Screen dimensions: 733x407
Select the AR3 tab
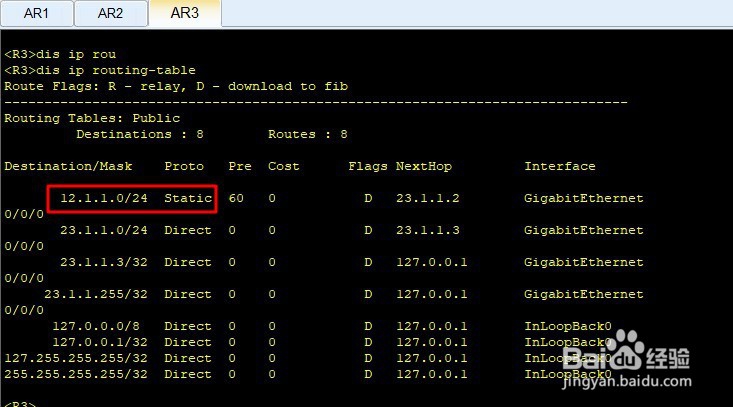tap(184, 13)
